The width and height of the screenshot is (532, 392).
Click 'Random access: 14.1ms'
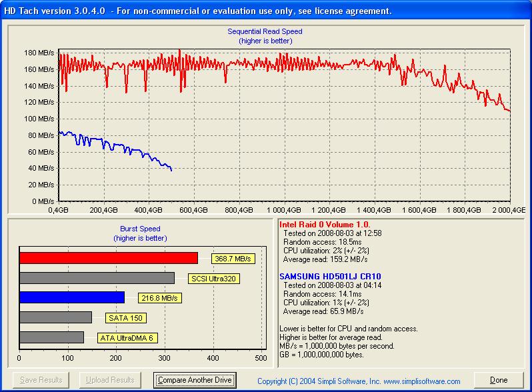(322, 294)
